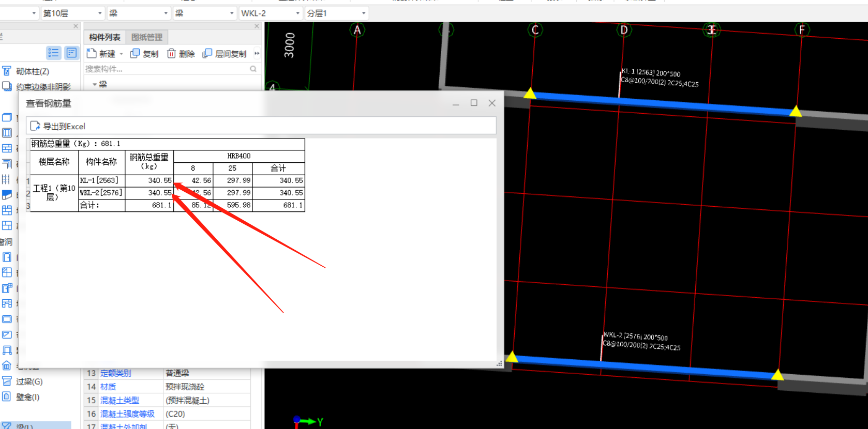Open the 第10层 floor dropdown
Screen dimensions: 868x429
pyautogui.click(x=100, y=13)
